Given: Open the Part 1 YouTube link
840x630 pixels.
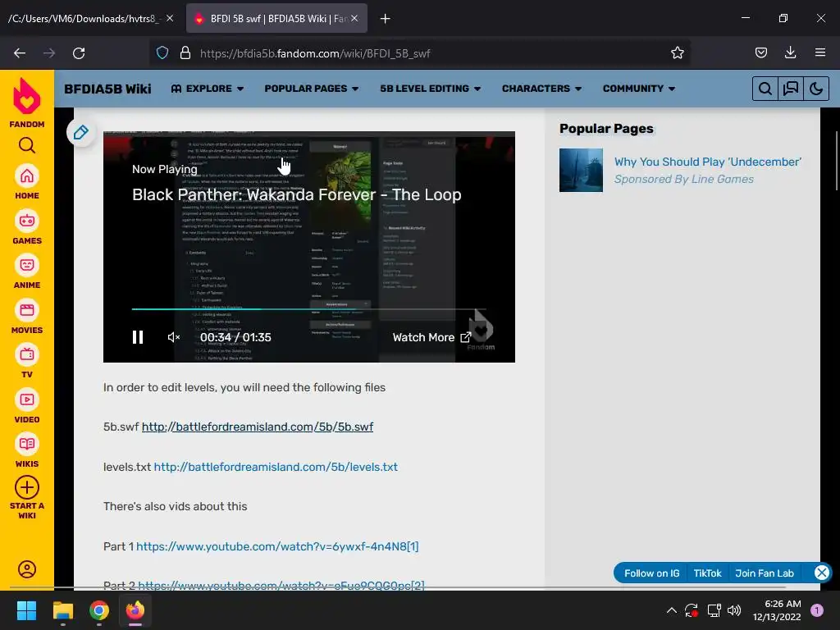Looking at the screenshot, I should click(x=277, y=546).
